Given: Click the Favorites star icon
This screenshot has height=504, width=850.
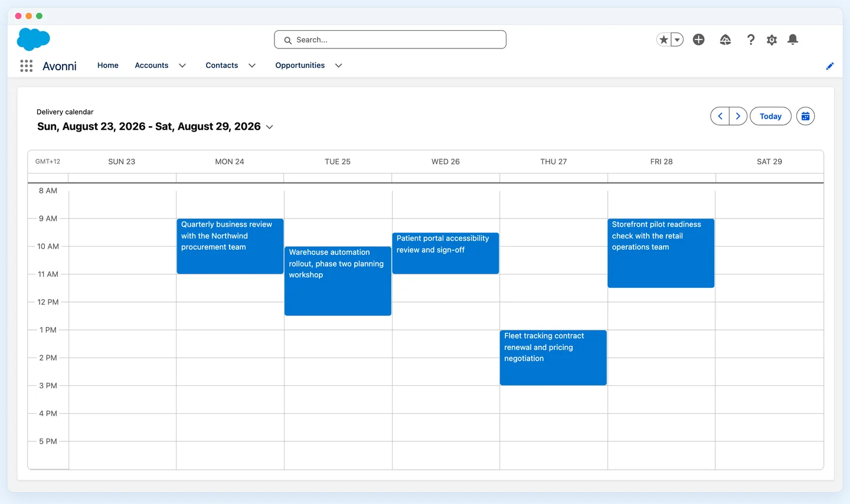Looking at the screenshot, I should [664, 40].
